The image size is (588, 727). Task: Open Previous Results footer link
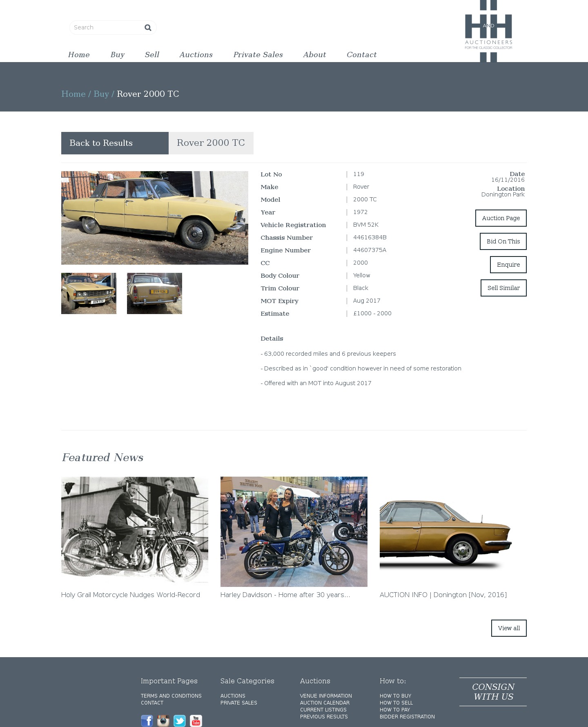[x=324, y=717]
